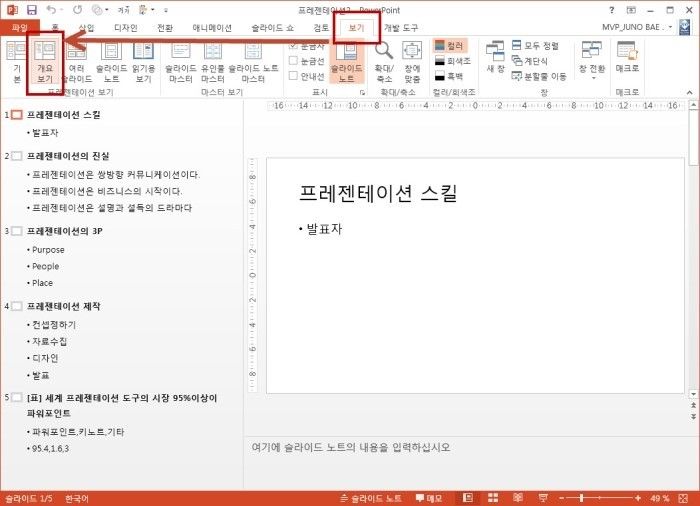Select 회색조 grayscale mode
The height and width of the screenshot is (506, 700).
(x=453, y=61)
